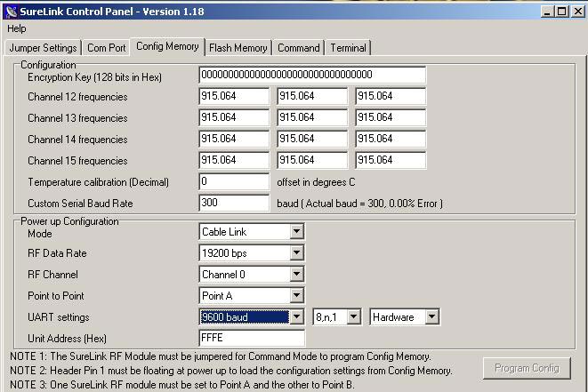
Task: Select the Config Memory tab
Action: [167, 46]
